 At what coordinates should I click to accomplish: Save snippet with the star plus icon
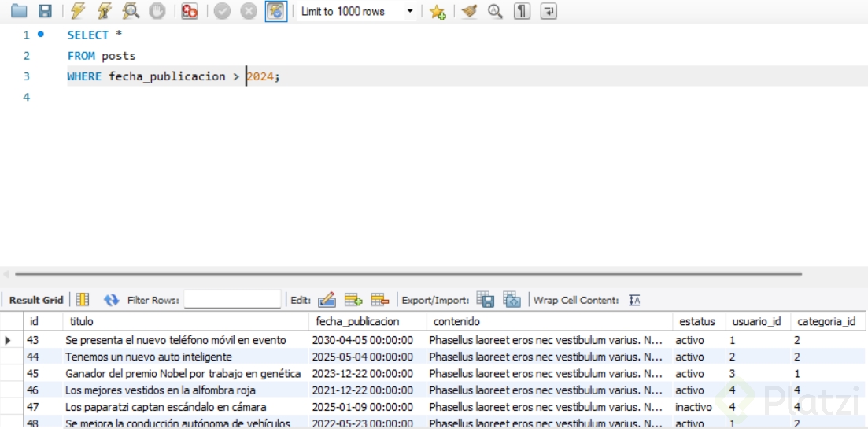pos(438,12)
